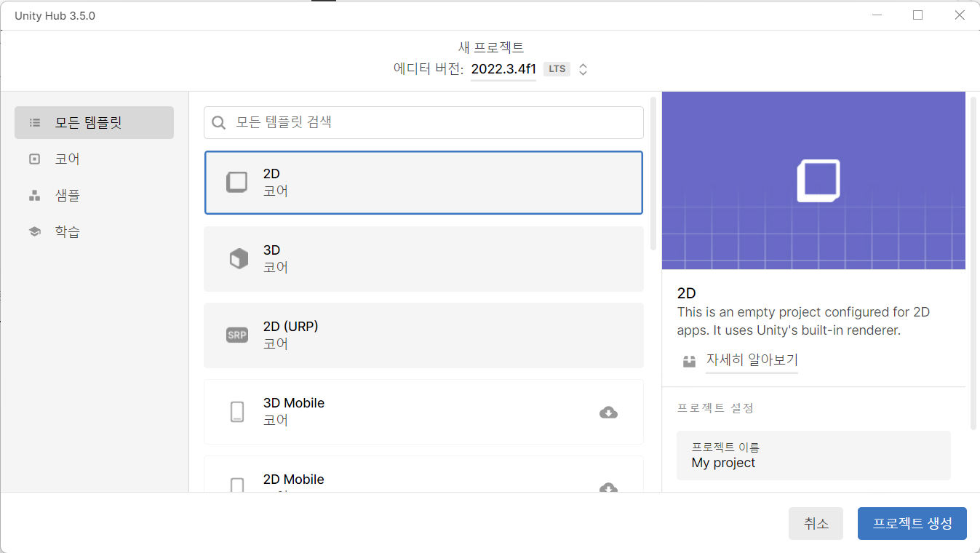Click the 3D template cube icon
Image resolution: width=980 pixels, height=553 pixels.
coord(239,258)
